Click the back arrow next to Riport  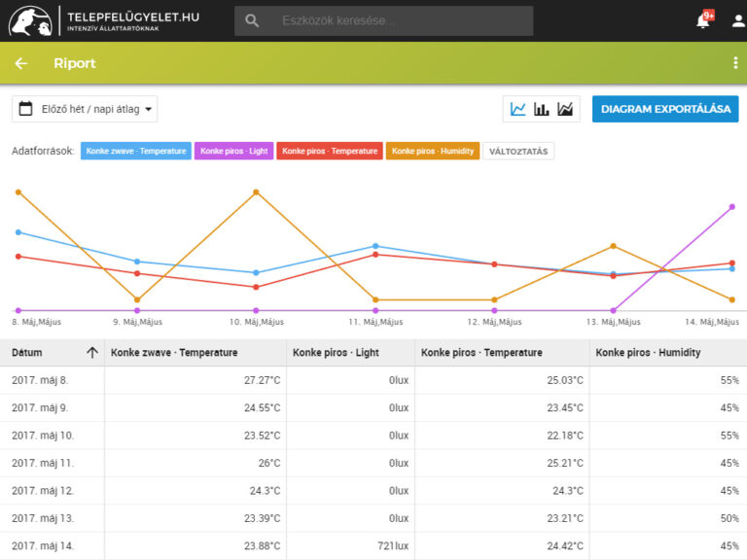pyautogui.click(x=21, y=63)
